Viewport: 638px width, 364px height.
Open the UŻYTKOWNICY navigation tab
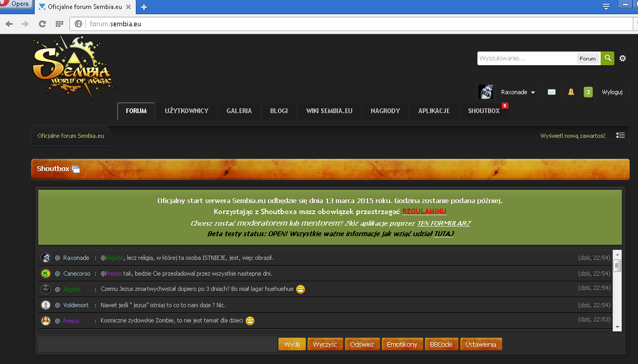186,111
